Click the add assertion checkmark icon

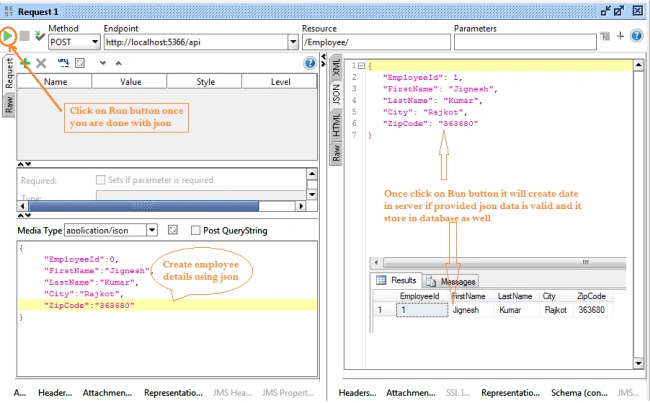pos(39,36)
